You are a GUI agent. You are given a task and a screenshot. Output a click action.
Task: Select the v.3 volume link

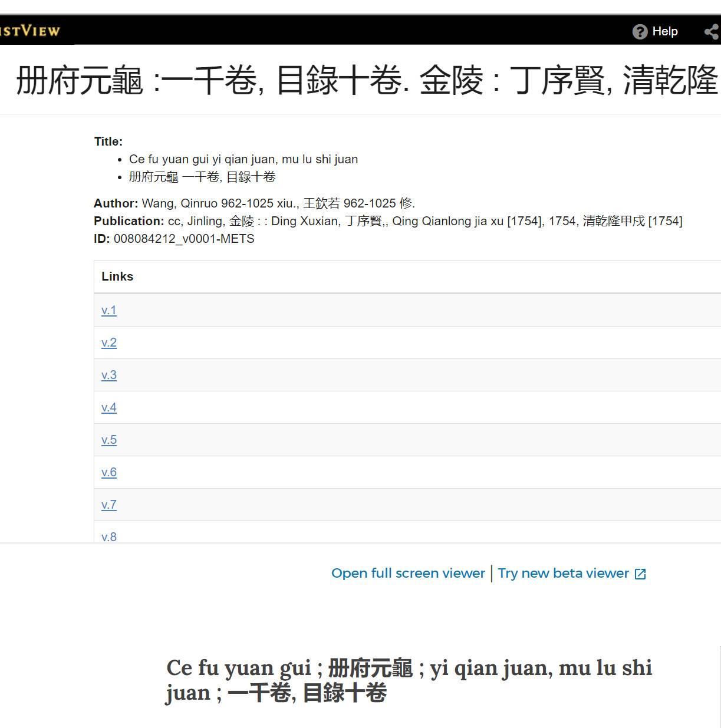[x=108, y=374]
